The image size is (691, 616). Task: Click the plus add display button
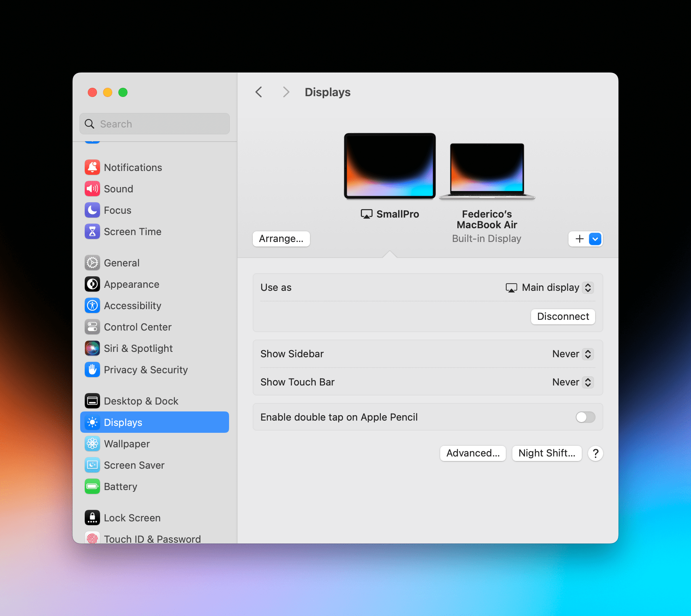pyautogui.click(x=580, y=239)
